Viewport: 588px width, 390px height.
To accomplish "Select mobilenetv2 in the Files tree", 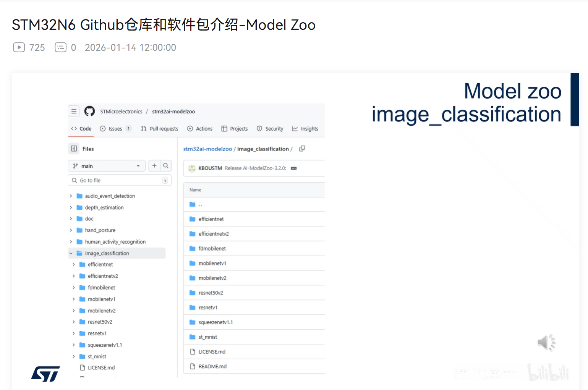I will click(x=102, y=311).
